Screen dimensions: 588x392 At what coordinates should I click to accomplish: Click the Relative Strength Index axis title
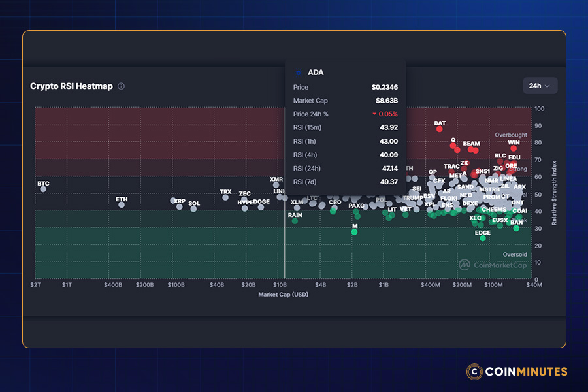(x=554, y=193)
